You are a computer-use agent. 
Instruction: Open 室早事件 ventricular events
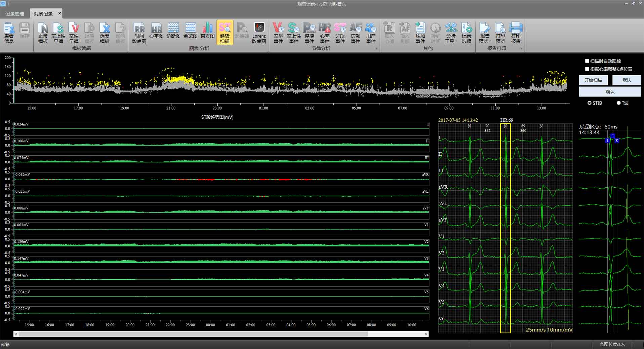click(x=278, y=33)
